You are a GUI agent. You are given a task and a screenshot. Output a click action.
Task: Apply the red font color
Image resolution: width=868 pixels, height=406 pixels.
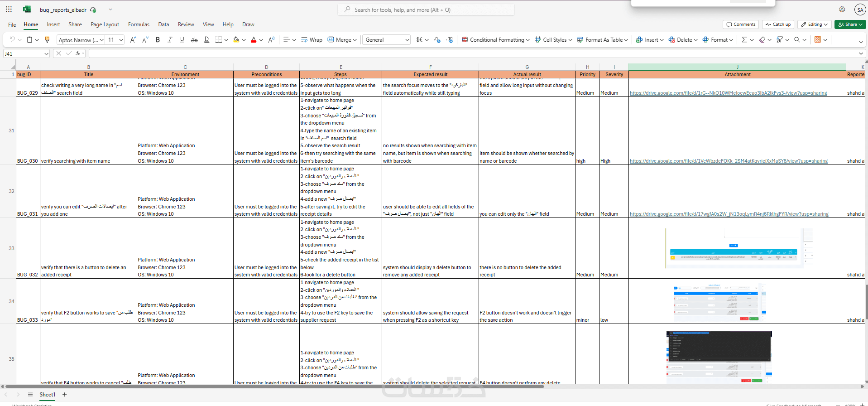pyautogui.click(x=254, y=40)
